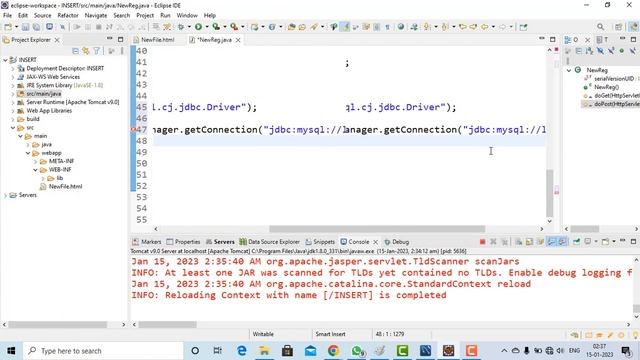640x360 pixels.
Task: Open the File menu
Action: pyautogui.click(x=7, y=15)
